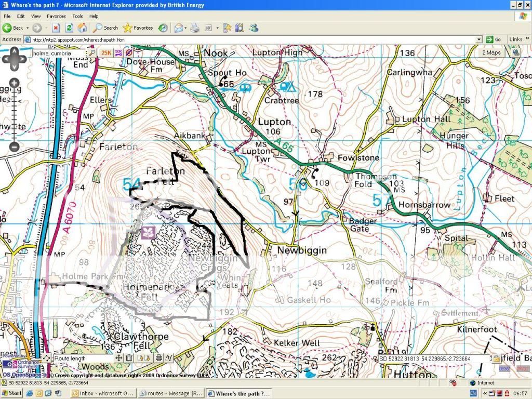Open the Messenger people icon

[x=254, y=28]
